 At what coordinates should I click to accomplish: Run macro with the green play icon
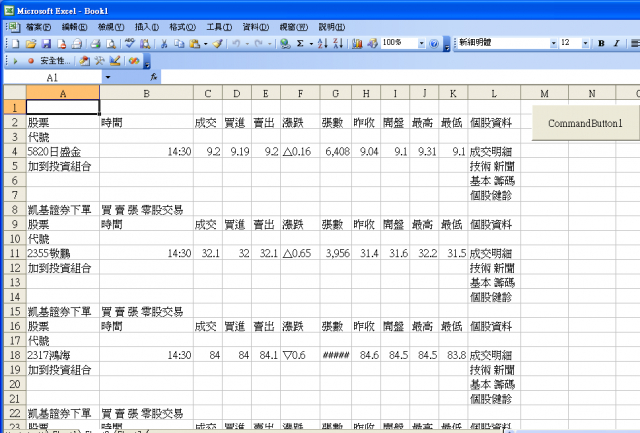pos(16,61)
